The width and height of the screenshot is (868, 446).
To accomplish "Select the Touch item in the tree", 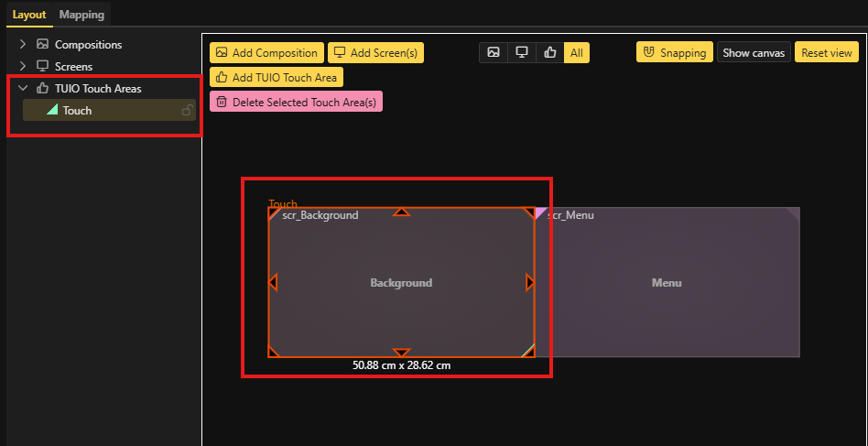I will pos(78,111).
